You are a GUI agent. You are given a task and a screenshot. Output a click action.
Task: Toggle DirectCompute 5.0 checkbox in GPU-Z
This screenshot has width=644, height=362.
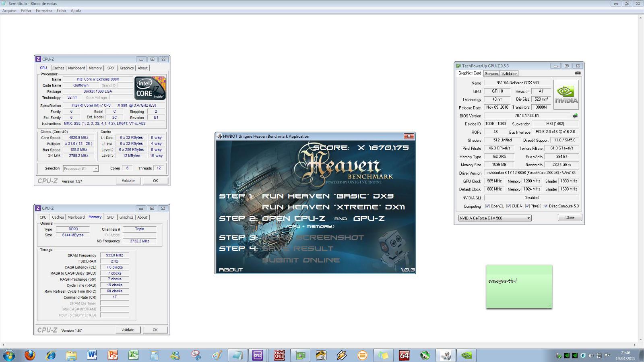pos(546,206)
